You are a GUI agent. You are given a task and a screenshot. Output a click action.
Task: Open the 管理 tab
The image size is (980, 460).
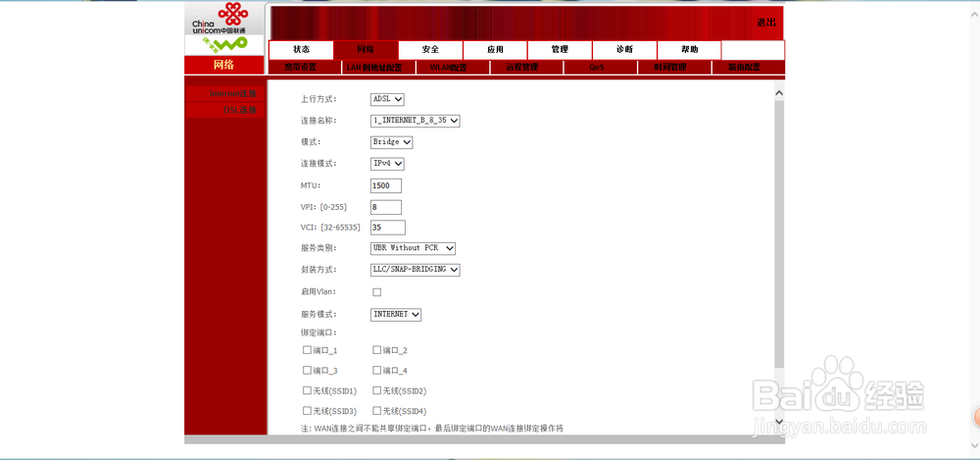pyautogui.click(x=560, y=50)
